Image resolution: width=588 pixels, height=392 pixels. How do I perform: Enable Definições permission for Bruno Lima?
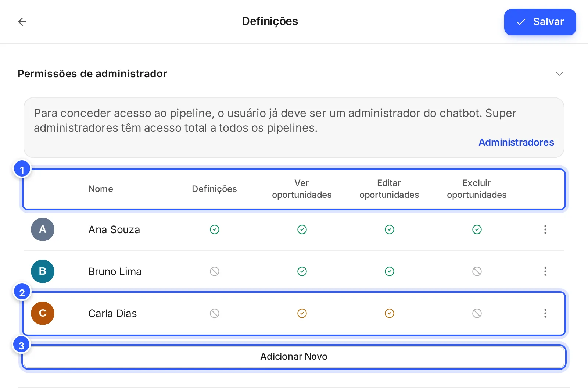[215, 271]
